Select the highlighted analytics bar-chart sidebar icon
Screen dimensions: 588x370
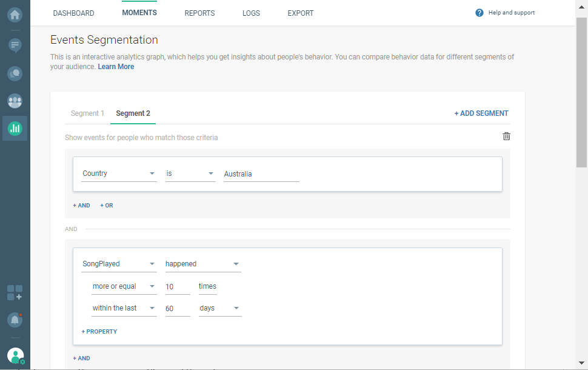[x=14, y=128]
